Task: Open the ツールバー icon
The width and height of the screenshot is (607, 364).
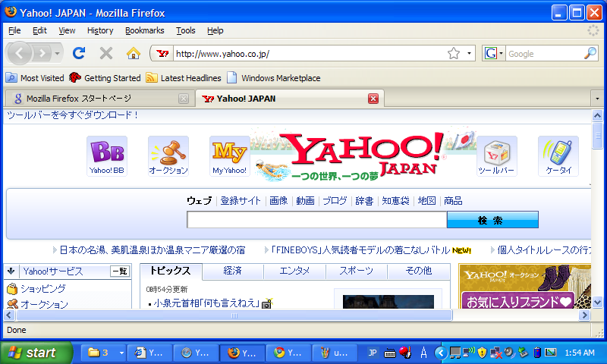Action: coord(497,156)
